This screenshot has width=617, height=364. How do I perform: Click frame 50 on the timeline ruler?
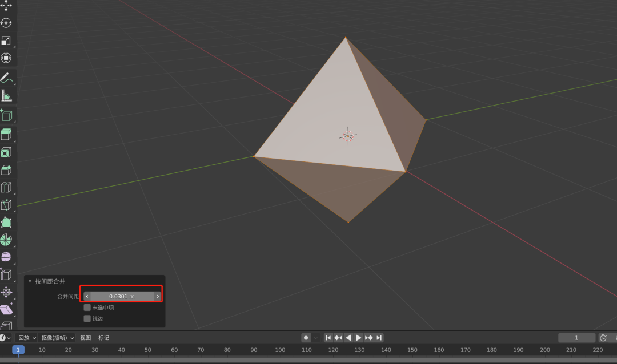tap(147, 350)
